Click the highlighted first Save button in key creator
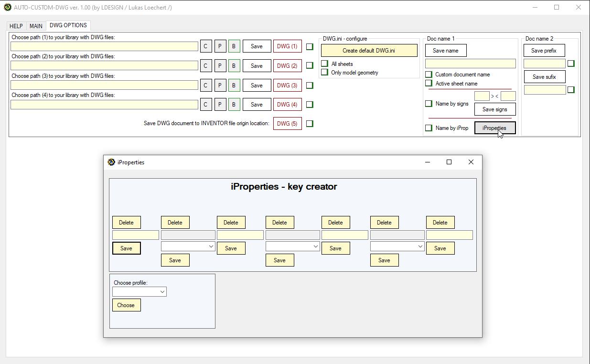 point(126,248)
